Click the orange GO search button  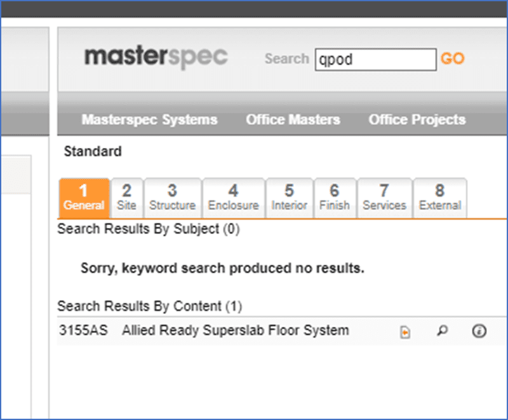pyautogui.click(x=453, y=58)
